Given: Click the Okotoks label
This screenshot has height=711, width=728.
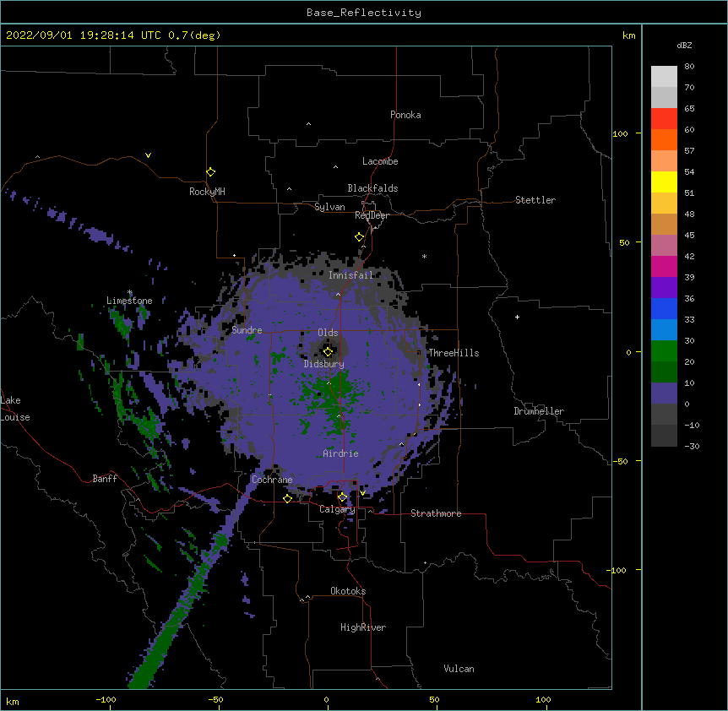Looking at the screenshot, I should pyautogui.click(x=348, y=591).
